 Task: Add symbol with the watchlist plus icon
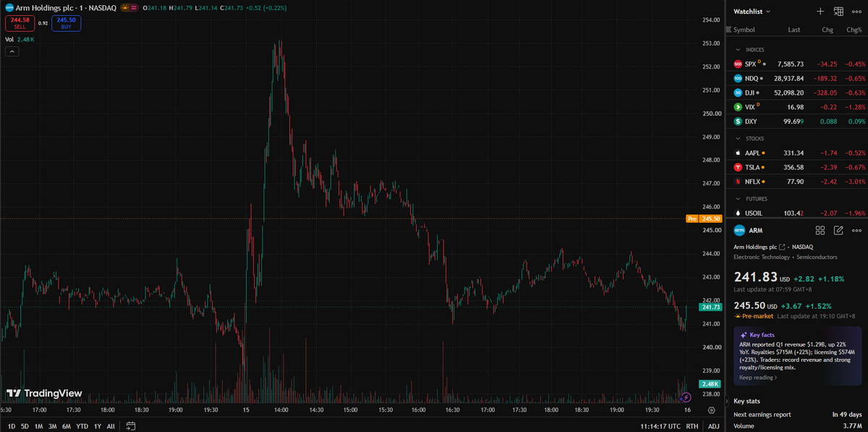tap(820, 11)
